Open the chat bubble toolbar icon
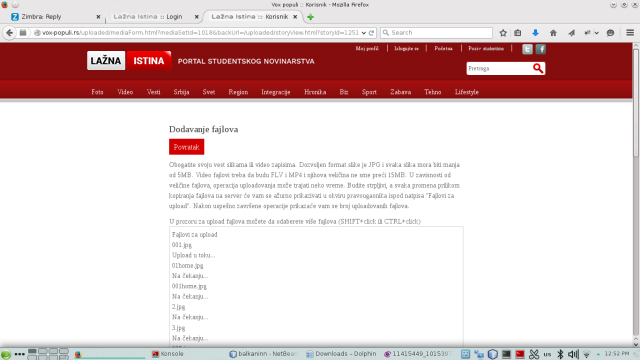This screenshot has height=360, width=640. click(x=610, y=33)
